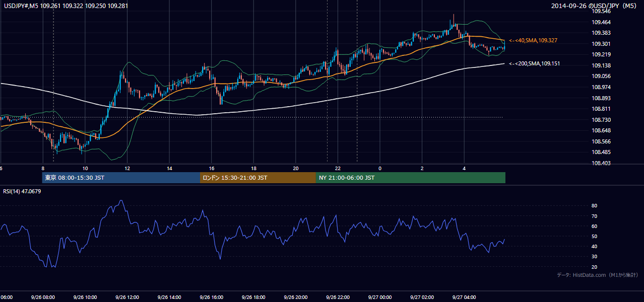Click the RSI scale value 40

(594, 246)
